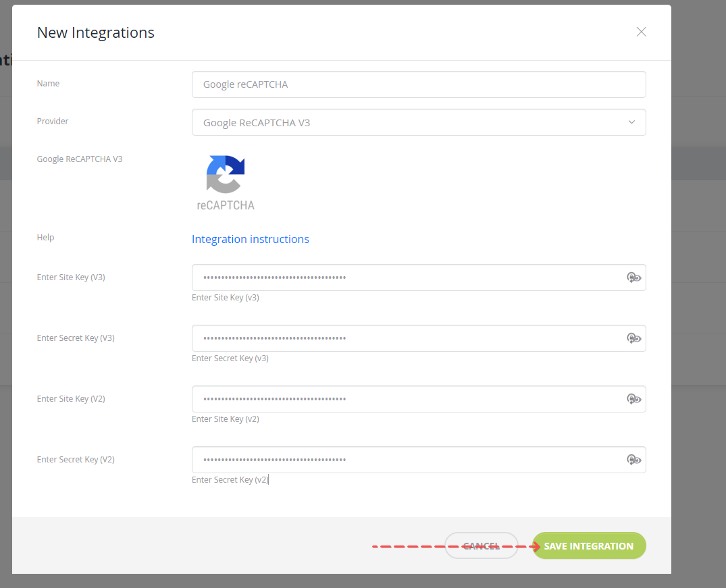This screenshot has width=726, height=588.
Task: Click the 'New Integrations' dialog title
Action: [x=96, y=32]
